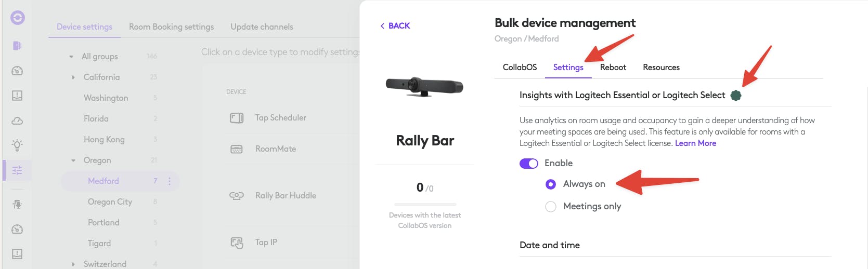Click the Logitech Sync logo icon
Screen dimensions: 868x269
17,18
